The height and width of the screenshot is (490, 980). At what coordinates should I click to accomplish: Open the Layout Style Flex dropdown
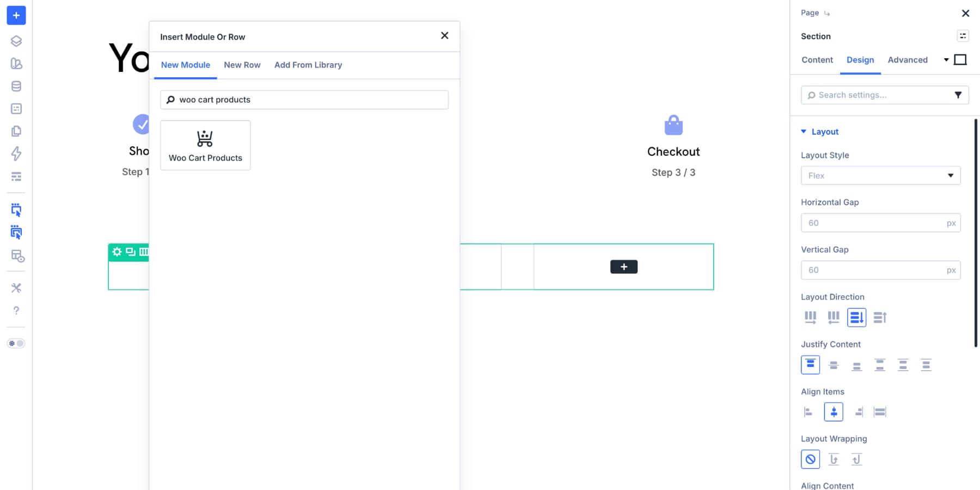click(880, 175)
